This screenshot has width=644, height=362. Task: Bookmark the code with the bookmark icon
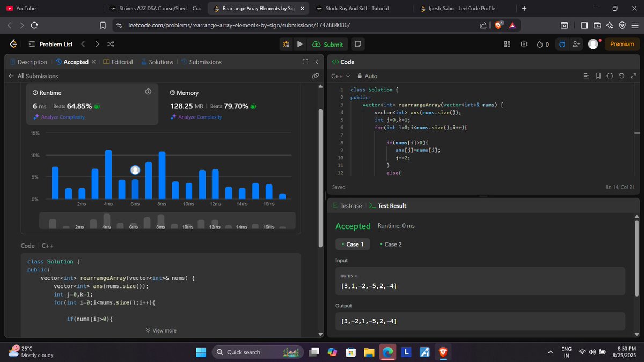598,76
